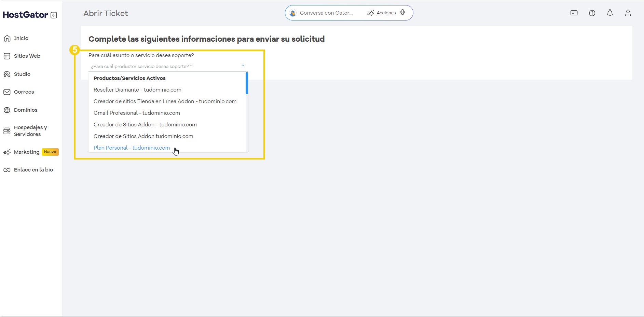Check notifications via the bell icon

pos(610,13)
